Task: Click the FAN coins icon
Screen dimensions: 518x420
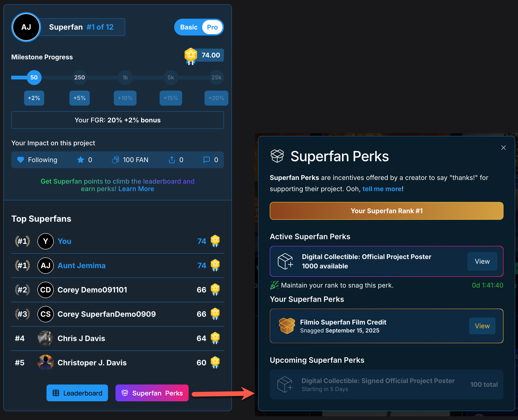Action: (x=115, y=160)
